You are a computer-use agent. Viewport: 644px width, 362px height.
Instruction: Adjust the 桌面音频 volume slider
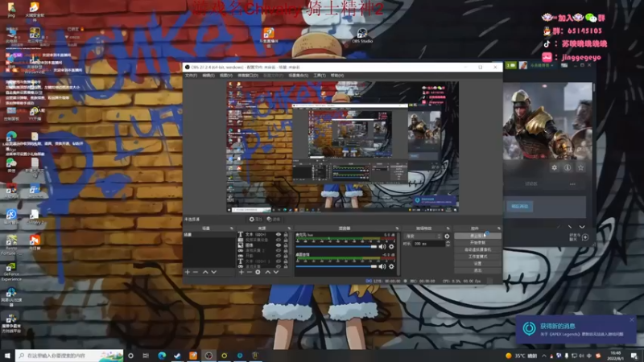(336, 266)
